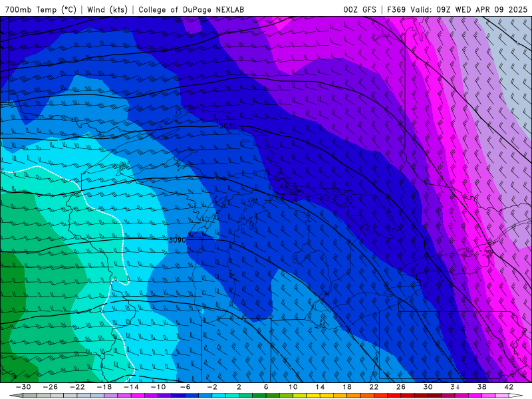532x399 pixels.
Task: Click the "38" color scale label
Action: 481,387
